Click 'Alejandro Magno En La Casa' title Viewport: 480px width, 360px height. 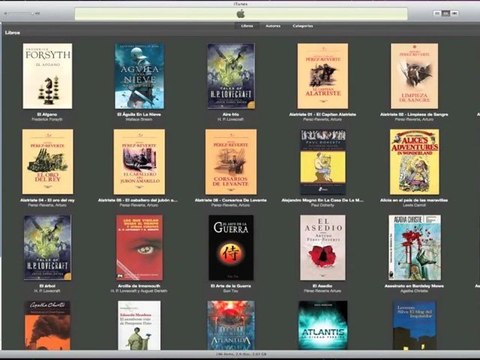(x=322, y=200)
